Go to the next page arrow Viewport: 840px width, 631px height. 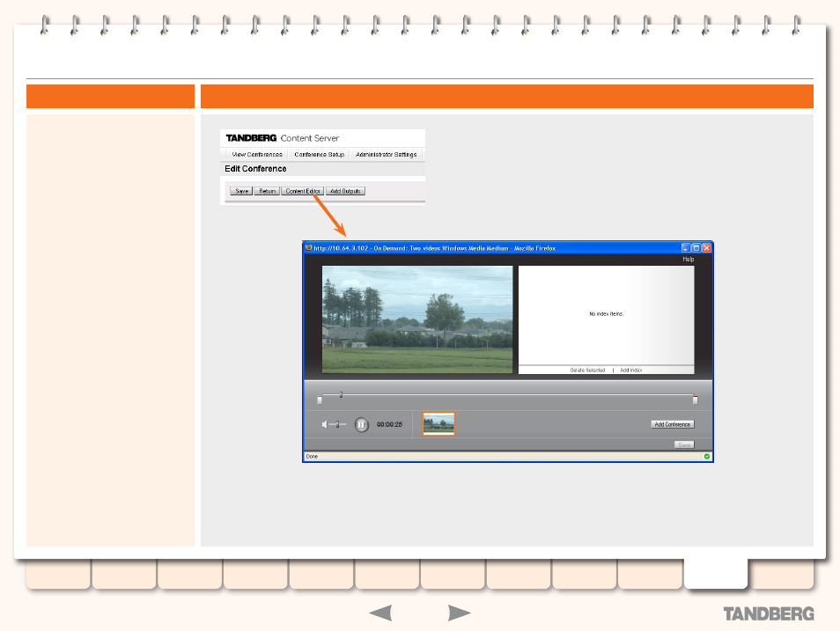459,613
